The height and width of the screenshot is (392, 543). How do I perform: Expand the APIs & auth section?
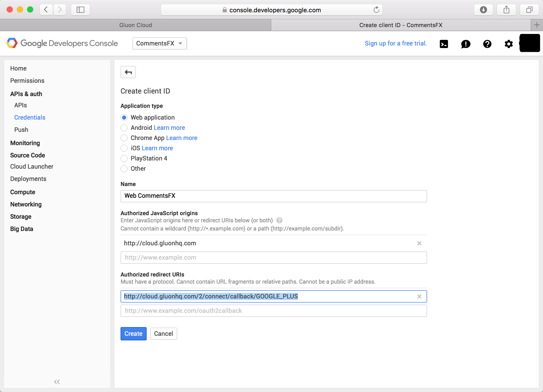[26, 94]
